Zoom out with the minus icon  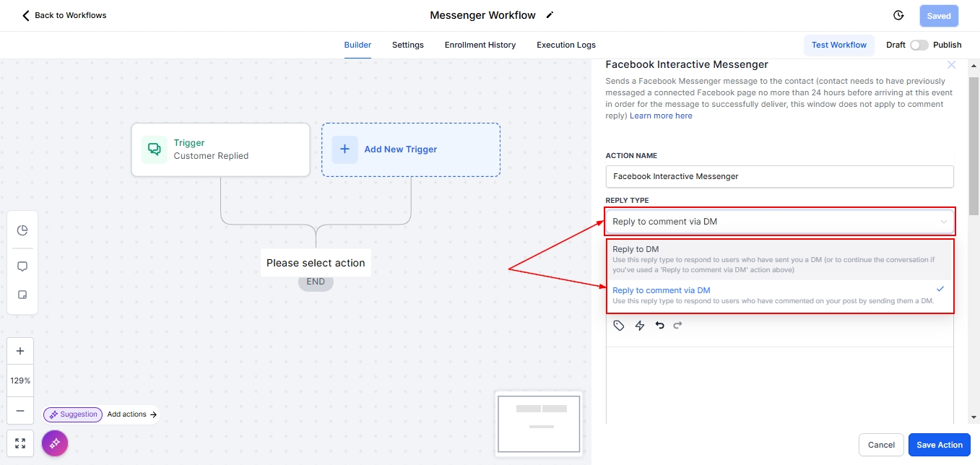[20, 411]
